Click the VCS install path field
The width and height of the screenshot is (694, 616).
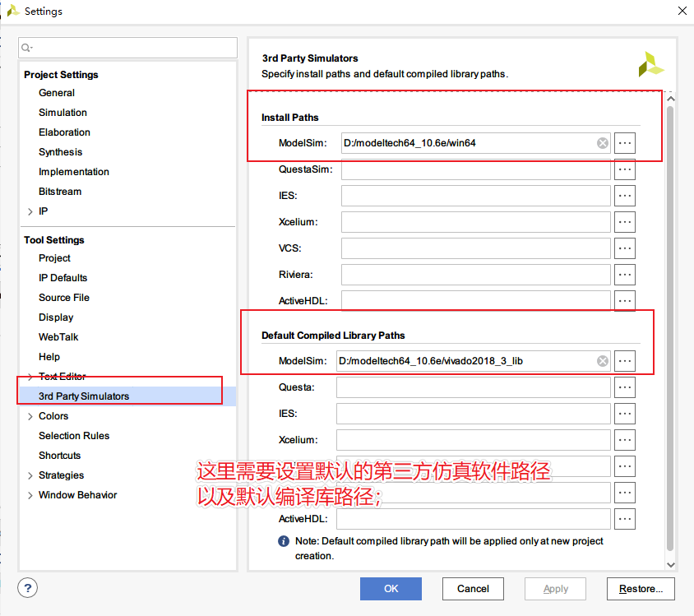click(x=476, y=248)
